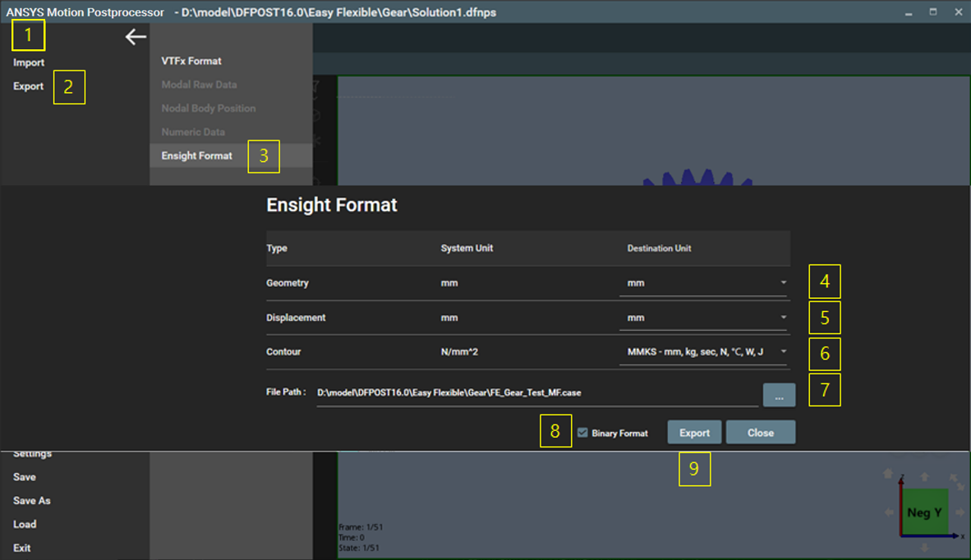This screenshot has height=560, width=971.
Task: Uncheck the Binary Format checkbox
Action: pos(582,433)
